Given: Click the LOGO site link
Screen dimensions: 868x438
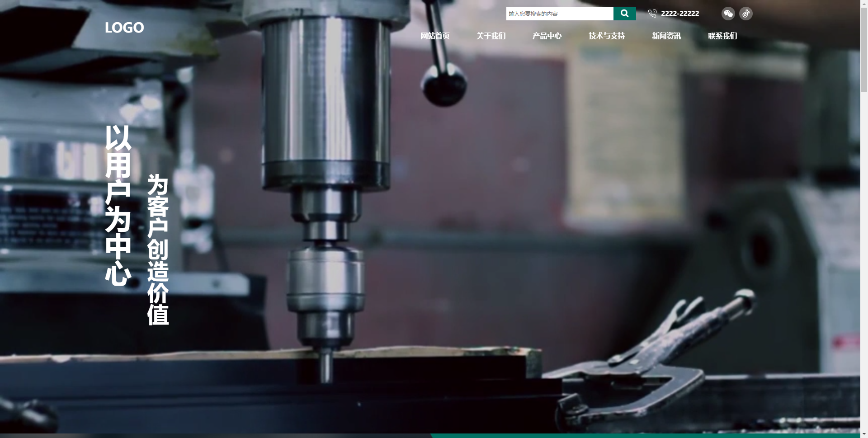Looking at the screenshot, I should (124, 28).
